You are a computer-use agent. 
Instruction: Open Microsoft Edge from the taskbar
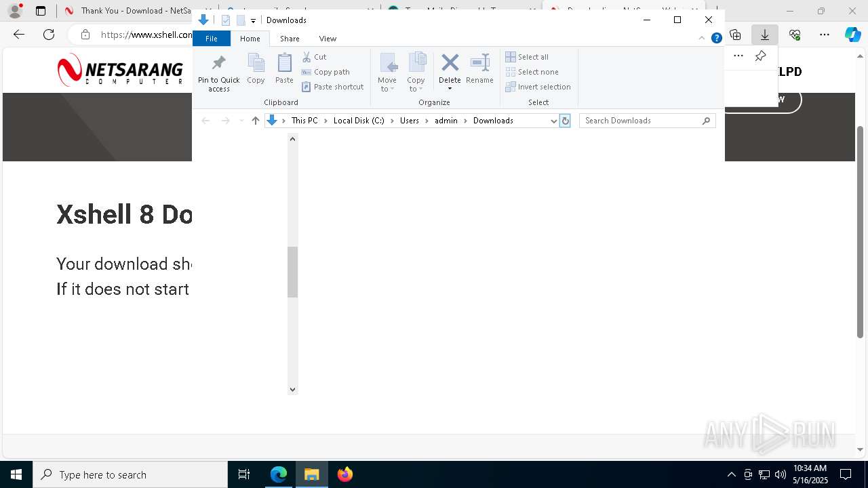click(279, 474)
